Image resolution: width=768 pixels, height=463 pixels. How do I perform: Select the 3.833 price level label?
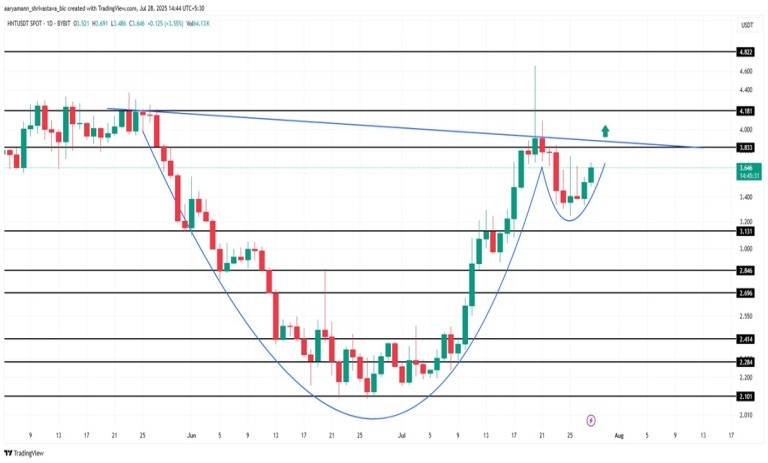[x=745, y=147]
